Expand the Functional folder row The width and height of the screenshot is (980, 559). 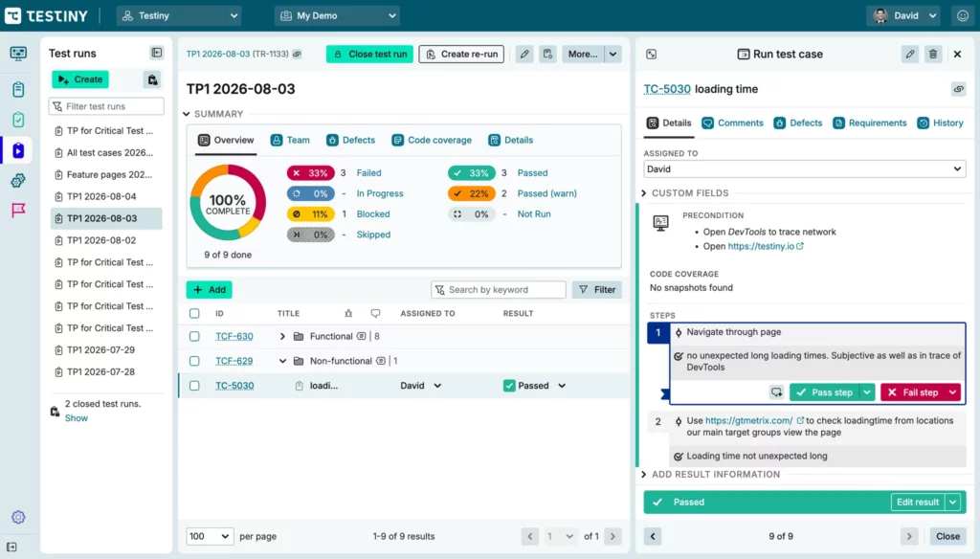282,336
